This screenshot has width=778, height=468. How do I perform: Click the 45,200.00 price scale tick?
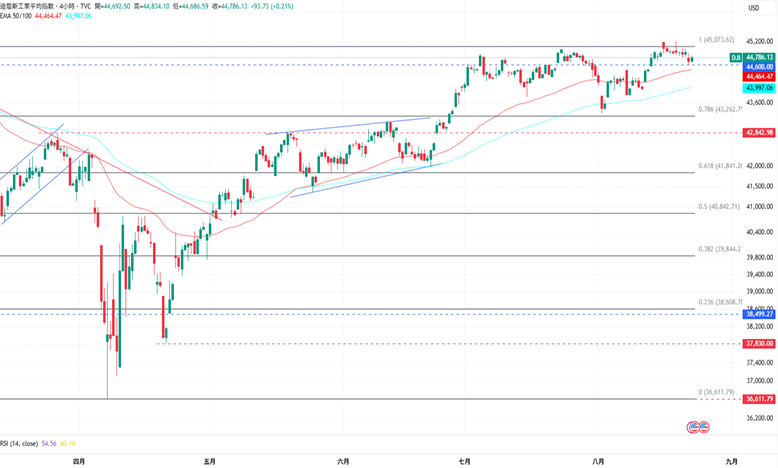(x=760, y=41)
